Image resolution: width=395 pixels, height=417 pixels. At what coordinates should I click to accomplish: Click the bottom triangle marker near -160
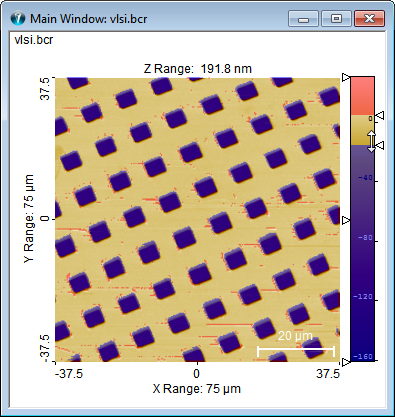[346, 362]
